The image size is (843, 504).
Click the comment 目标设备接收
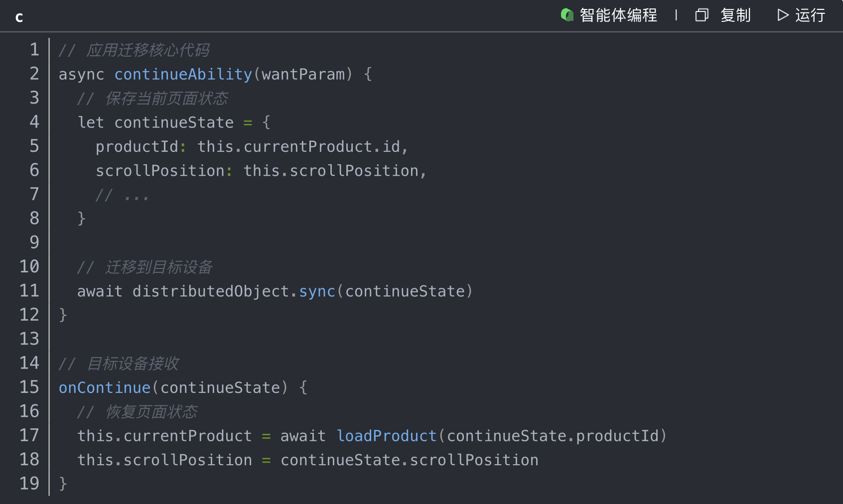click(x=133, y=364)
